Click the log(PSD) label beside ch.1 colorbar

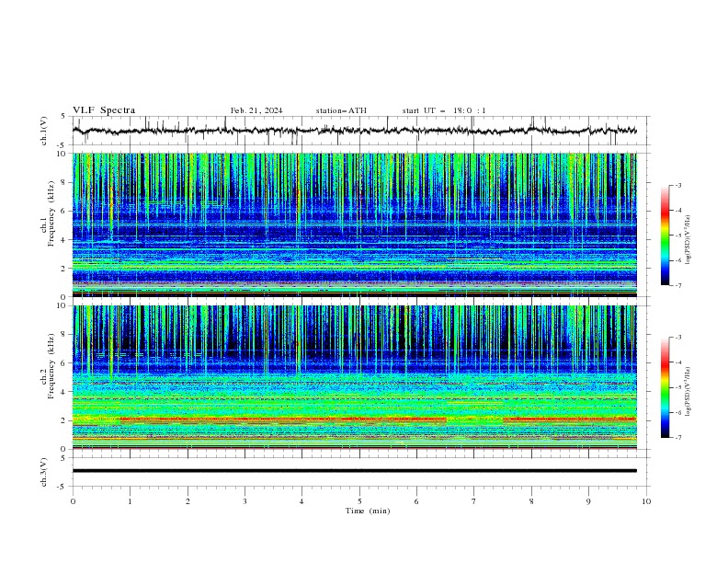click(x=688, y=240)
